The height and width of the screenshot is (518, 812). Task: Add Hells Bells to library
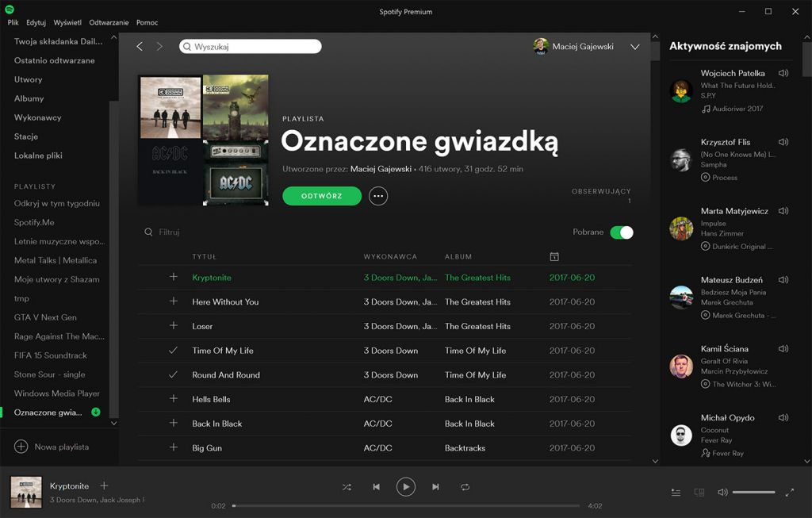tap(174, 398)
